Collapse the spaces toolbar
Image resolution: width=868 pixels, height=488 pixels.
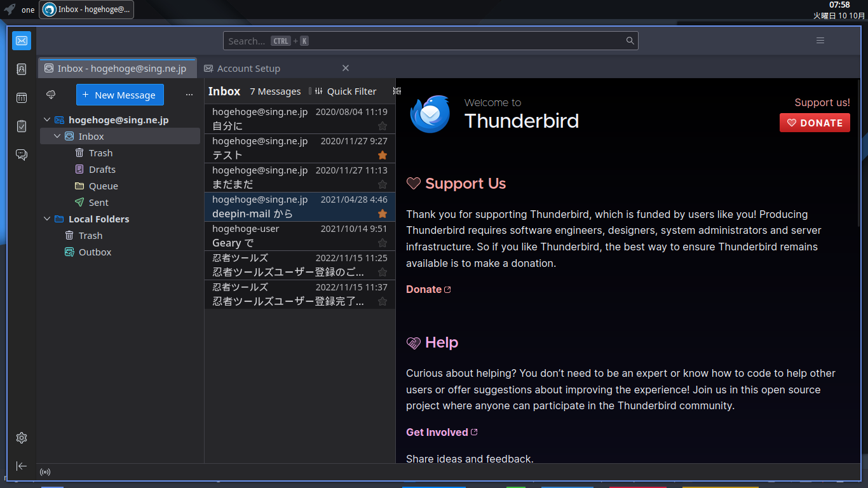point(22,466)
